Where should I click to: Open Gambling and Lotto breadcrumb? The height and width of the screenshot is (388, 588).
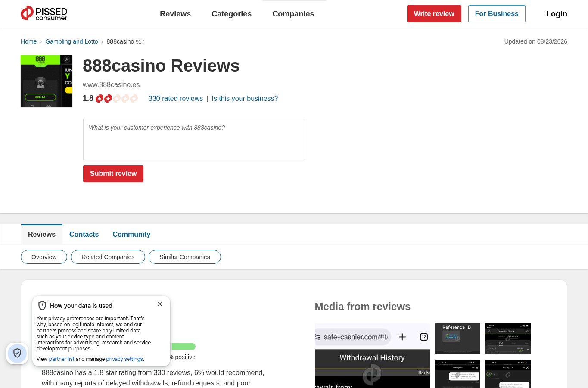[x=72, y=41]
